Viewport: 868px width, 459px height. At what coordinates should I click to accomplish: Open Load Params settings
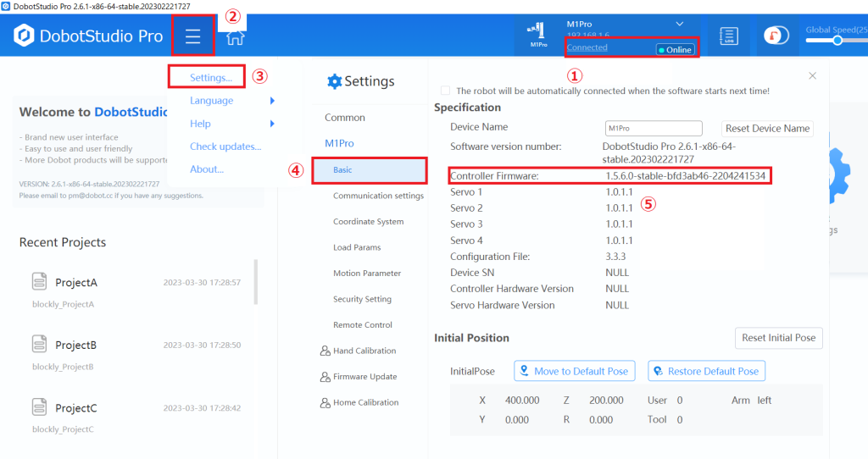click(357, 247)
